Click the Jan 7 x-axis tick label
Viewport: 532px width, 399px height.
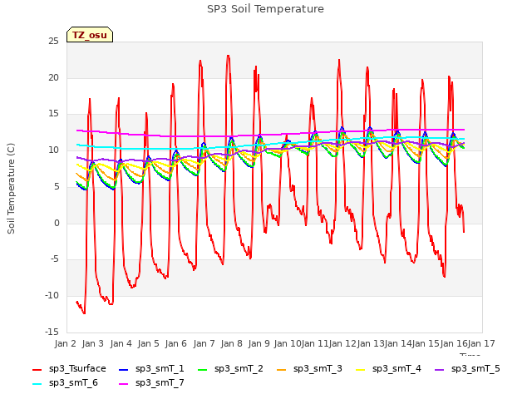coord(204,343)
